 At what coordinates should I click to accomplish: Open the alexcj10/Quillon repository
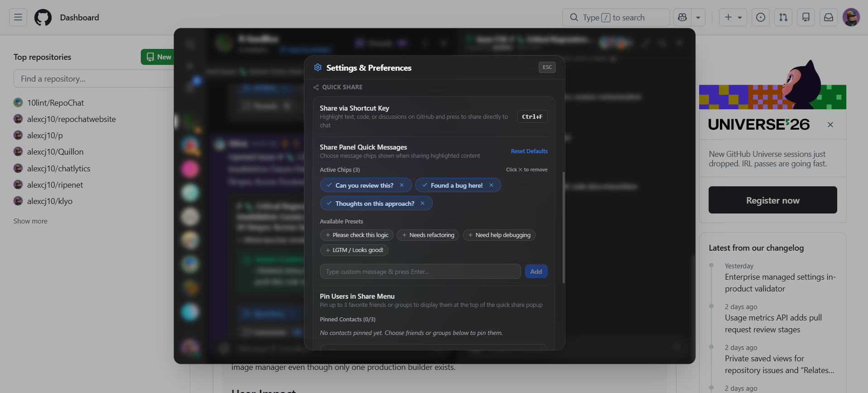(x=55, y=152)
